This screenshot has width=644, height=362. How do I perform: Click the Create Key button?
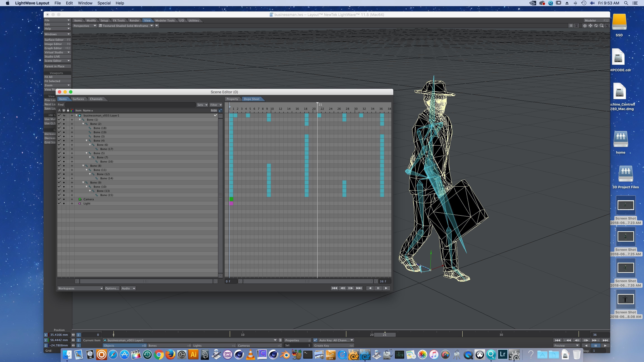point(334,346)
